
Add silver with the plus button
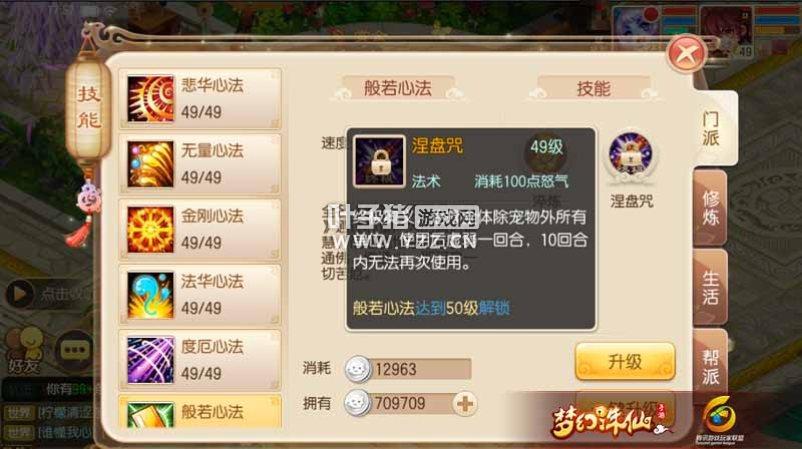tap(464, 404)
